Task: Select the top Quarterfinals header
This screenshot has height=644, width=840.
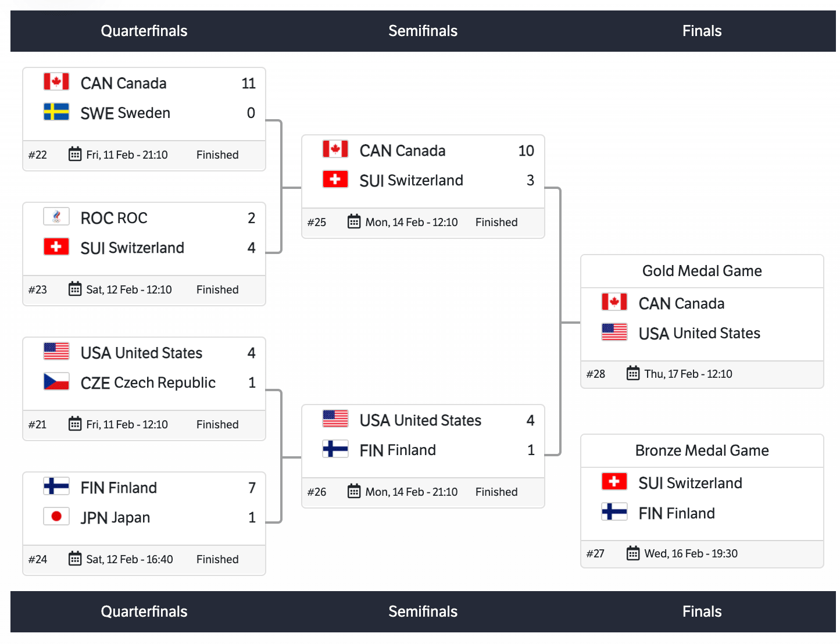Action: click(x=144, y=31)
